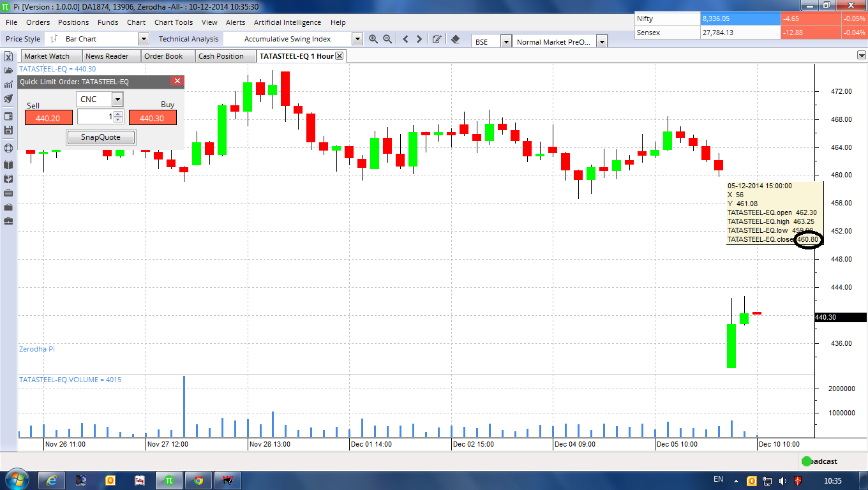This screenshot has height=490, width=868.
Task: Click the first briefcase sidebar icon
Action: (x=8, y=193)
